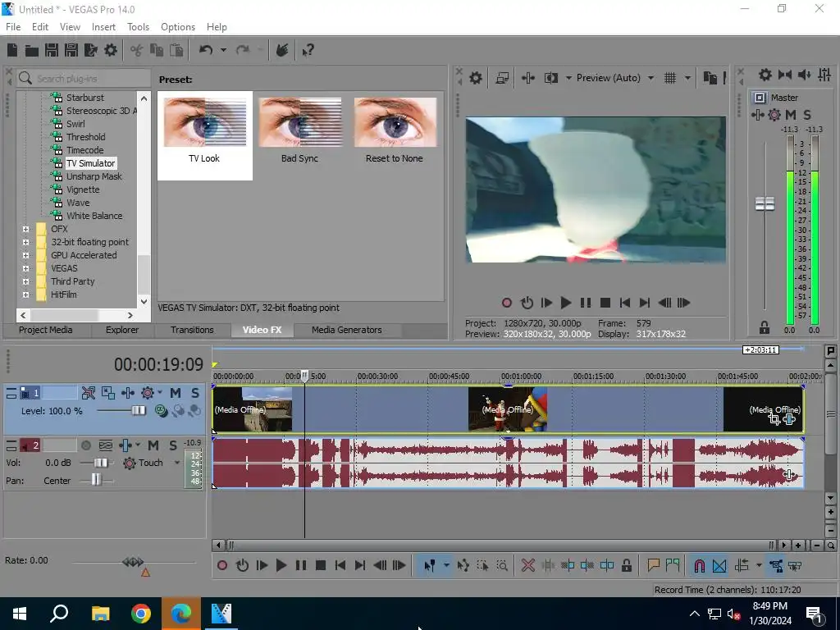Expand the HitFilm folder
The width and height of the screenshot is (840, 630).
(x=25, y=294)
